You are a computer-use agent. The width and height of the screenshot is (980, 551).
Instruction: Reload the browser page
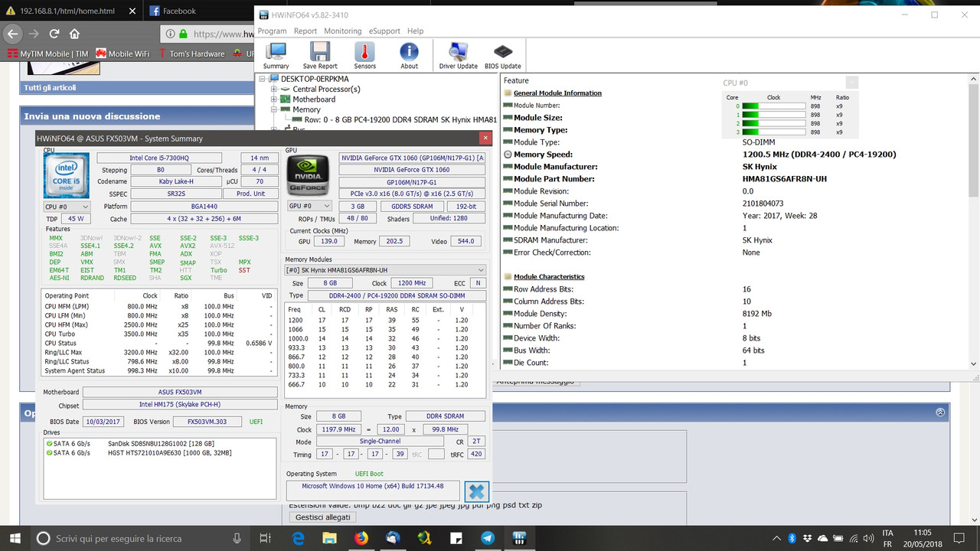click(54, 34)
